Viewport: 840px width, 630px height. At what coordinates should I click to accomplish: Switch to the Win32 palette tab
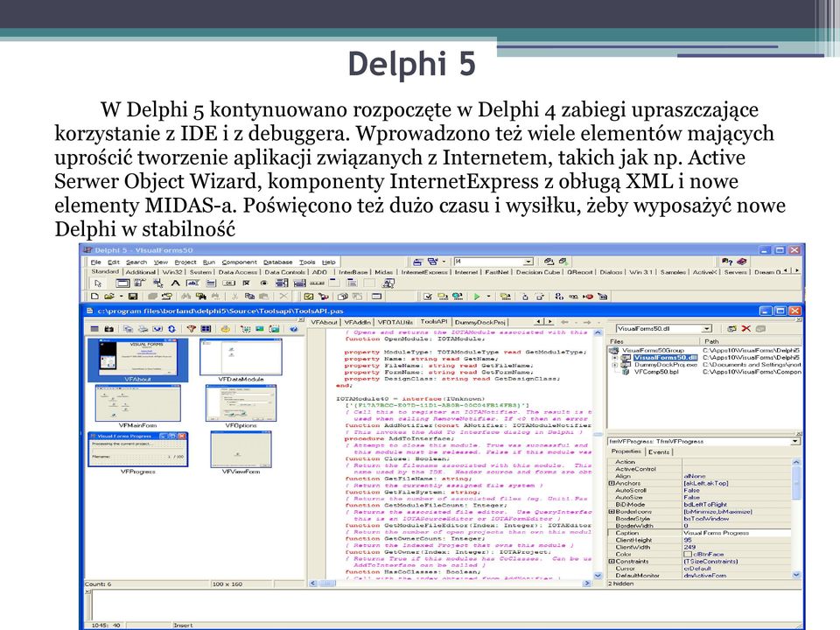(172, 271)
